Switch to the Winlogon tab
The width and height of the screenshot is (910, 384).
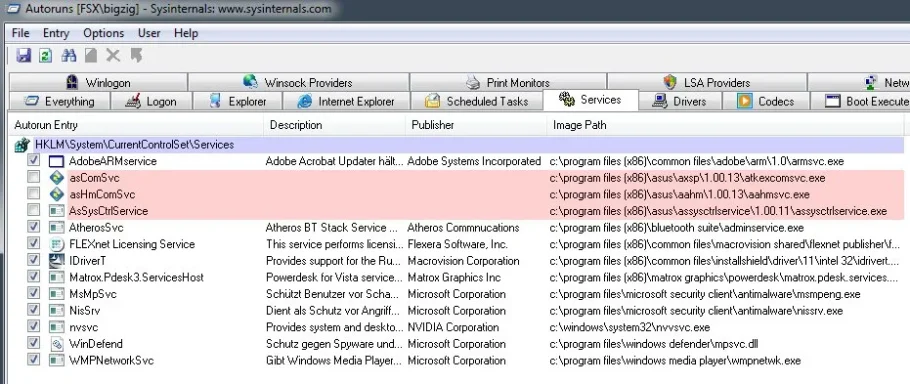pos(98,82)
